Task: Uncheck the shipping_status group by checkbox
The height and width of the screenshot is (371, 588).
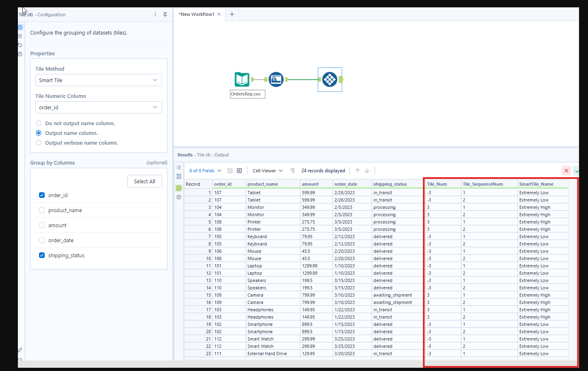Action: [x=42, y=255]
